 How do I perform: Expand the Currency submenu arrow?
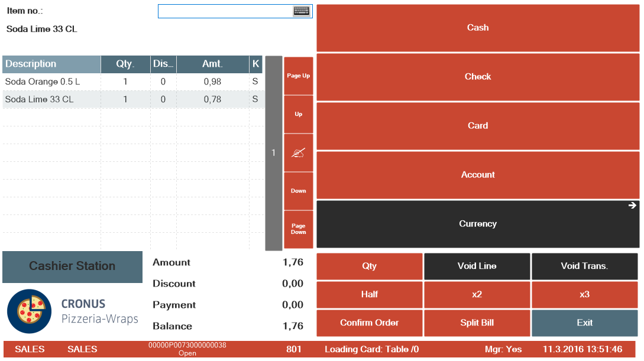pos(632,206)
